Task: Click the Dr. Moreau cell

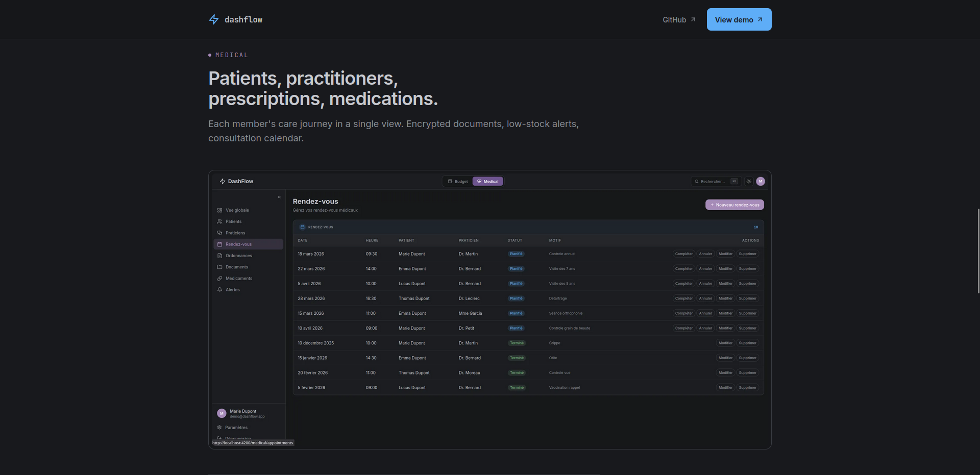Action: click(x=469, y=373)
